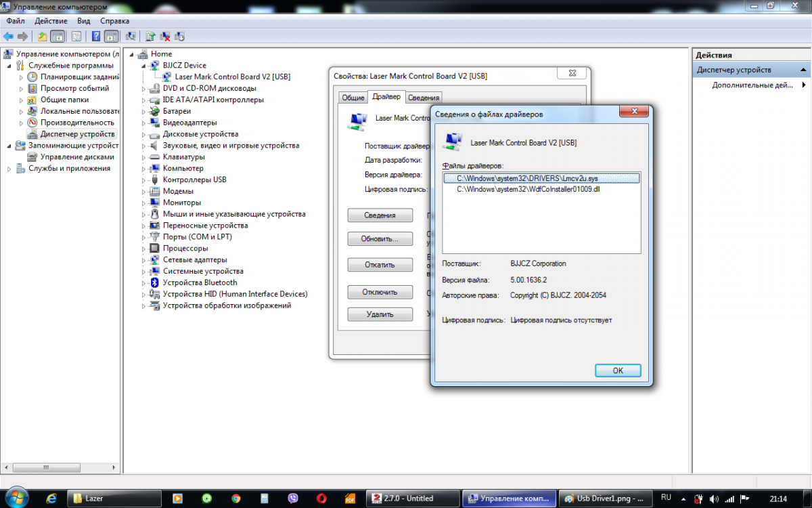Click the Properties toolbar icon
Image resolution: width=812 pixels, height=508 pixels.
point(76,37)
